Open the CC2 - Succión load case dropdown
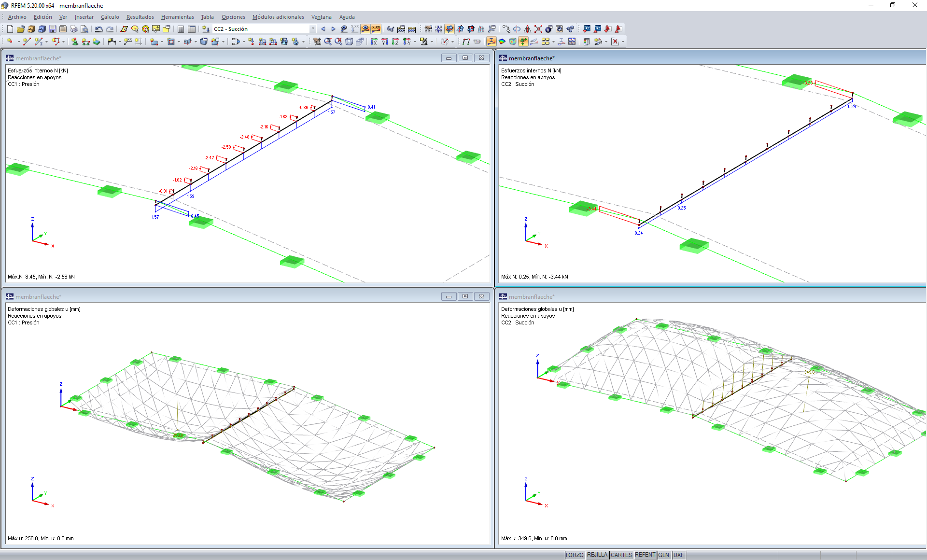 pyautogui.click(x=313, y=29)
